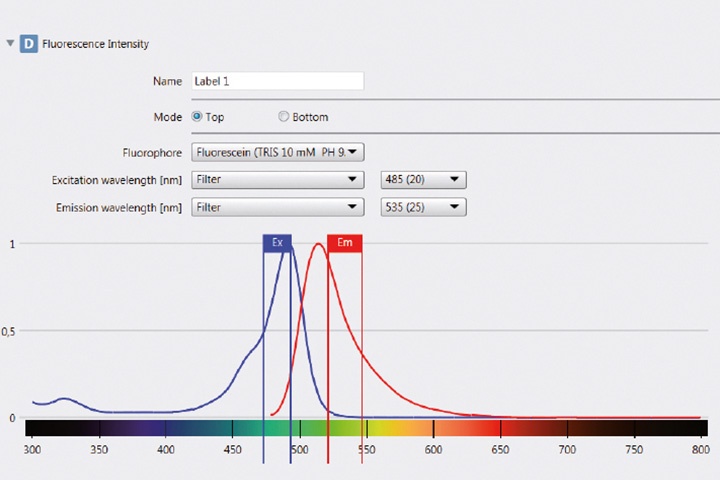Viewport: 720px width, 480px height.
Task: Click the left blue excitation band line
Action: pos(264,350)
